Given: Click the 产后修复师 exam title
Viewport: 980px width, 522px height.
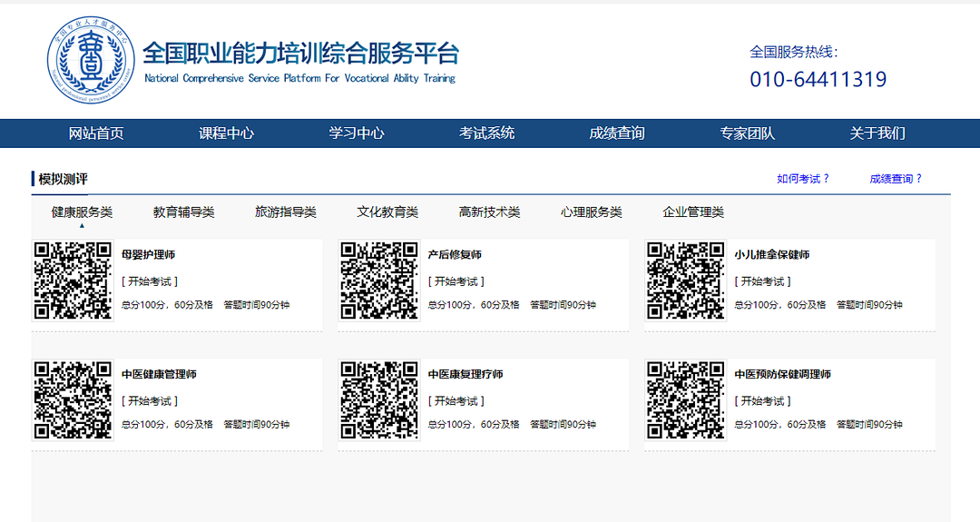Looking at the screenshot, I should click(455, 254).
